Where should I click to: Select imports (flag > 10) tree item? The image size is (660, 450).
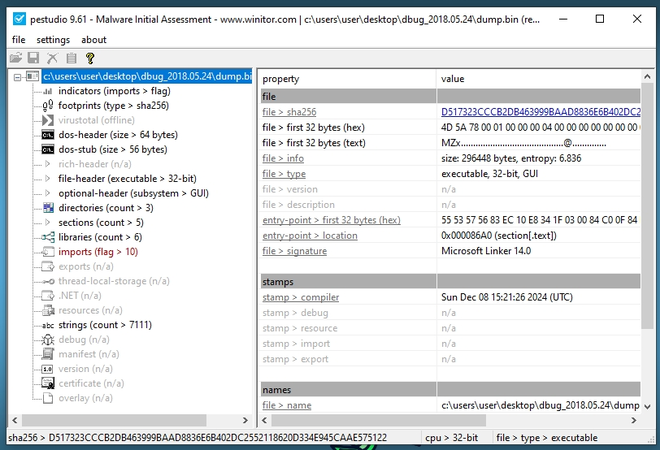coord(98,252)
